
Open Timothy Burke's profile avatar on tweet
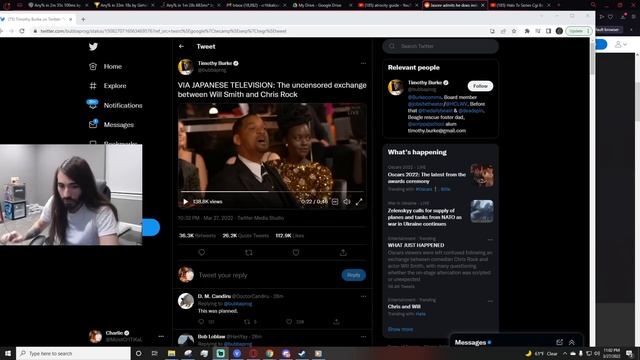186,67
